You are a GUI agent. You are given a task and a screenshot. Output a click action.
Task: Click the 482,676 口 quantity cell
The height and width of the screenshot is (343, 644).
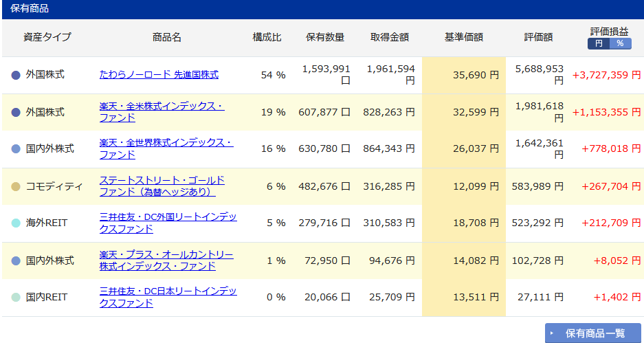coord(324,186)
